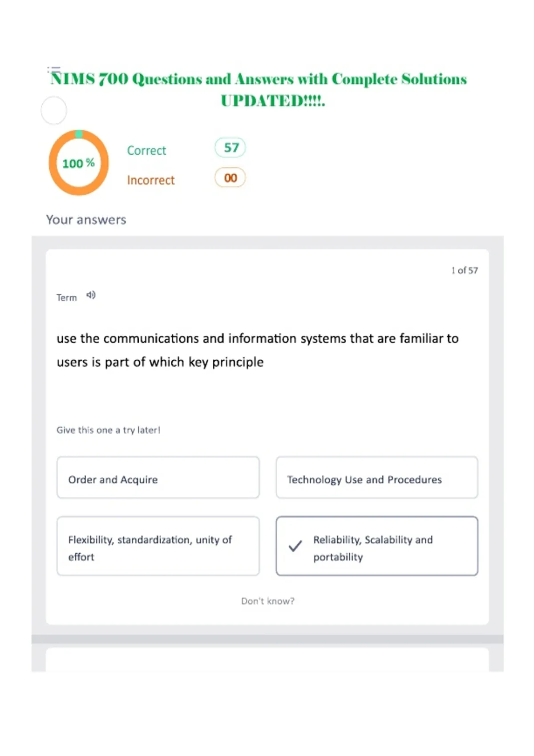The image size is (534, 756).
Task: Select the 100% score ring
Action: click(x=79, y=163)
